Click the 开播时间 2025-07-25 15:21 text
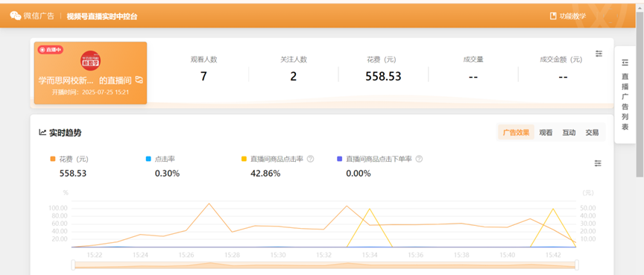The width and height of the screenshot is (644, 275). [x=90, y=92]
